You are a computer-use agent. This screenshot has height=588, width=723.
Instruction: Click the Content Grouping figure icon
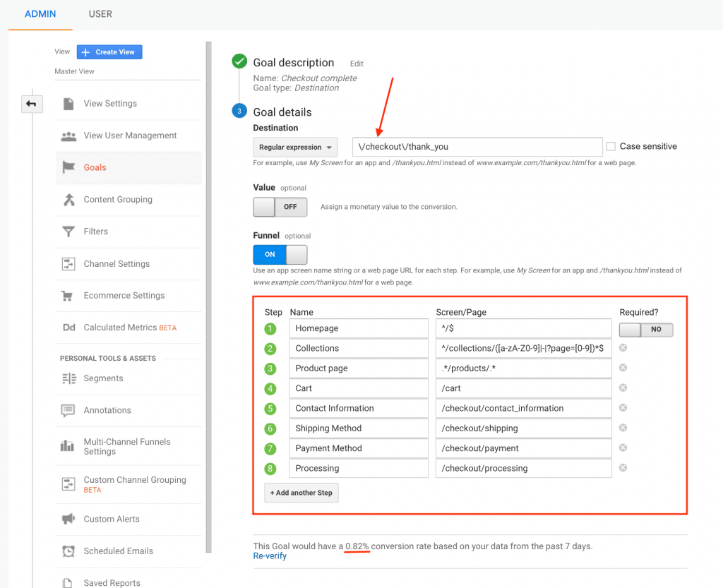point(68,200)
